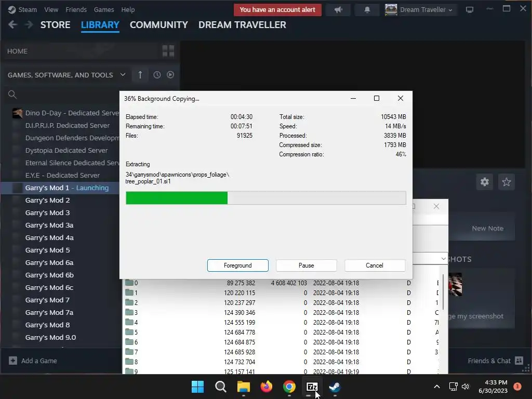Click the New Note button
Image resolution: width=532 pixels, height=399 pixels.
487,229
